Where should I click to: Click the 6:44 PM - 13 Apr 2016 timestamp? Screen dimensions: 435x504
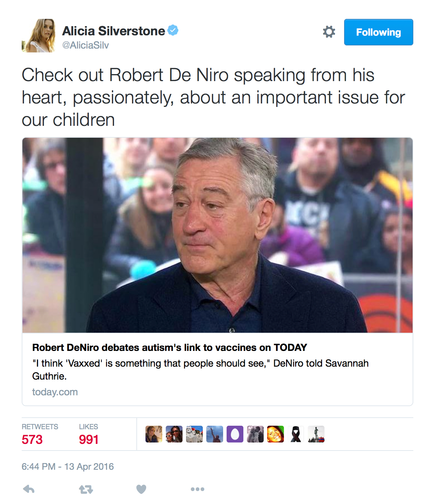click(68, 467)
